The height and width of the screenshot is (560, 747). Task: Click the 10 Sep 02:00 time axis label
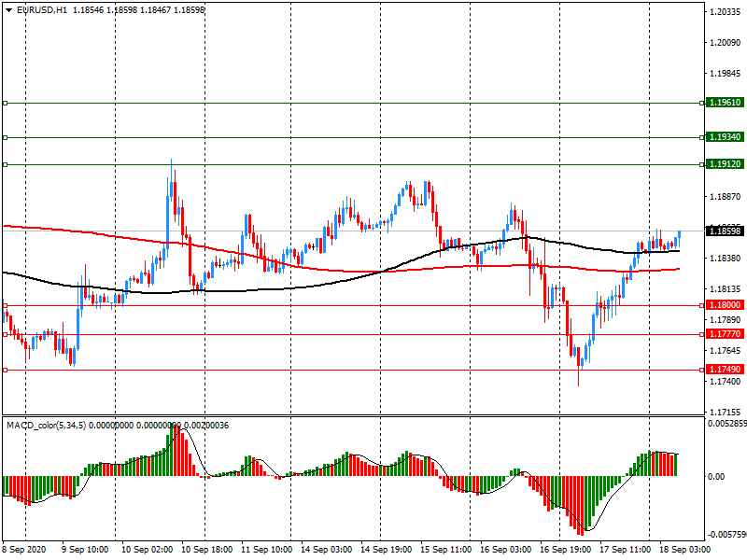148,550
